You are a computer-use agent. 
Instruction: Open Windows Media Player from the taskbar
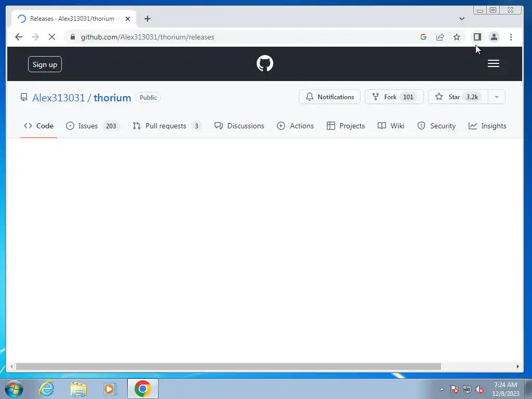tap(110, 389)
